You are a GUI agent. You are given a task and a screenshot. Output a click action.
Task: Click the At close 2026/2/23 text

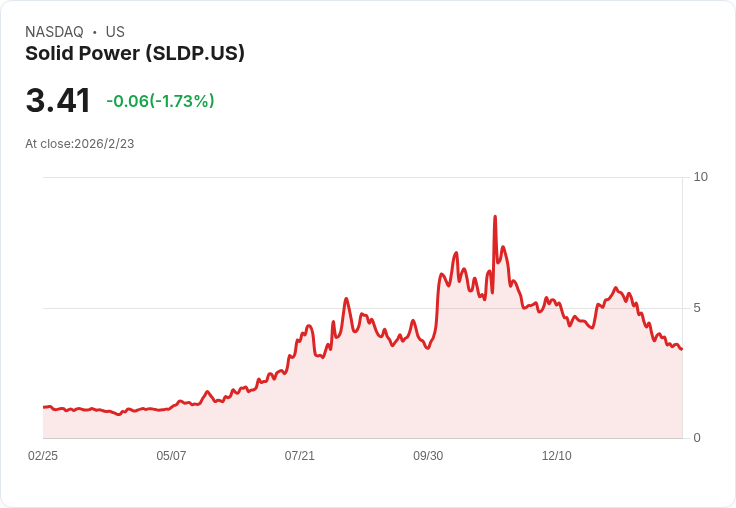tap(80, 144)
